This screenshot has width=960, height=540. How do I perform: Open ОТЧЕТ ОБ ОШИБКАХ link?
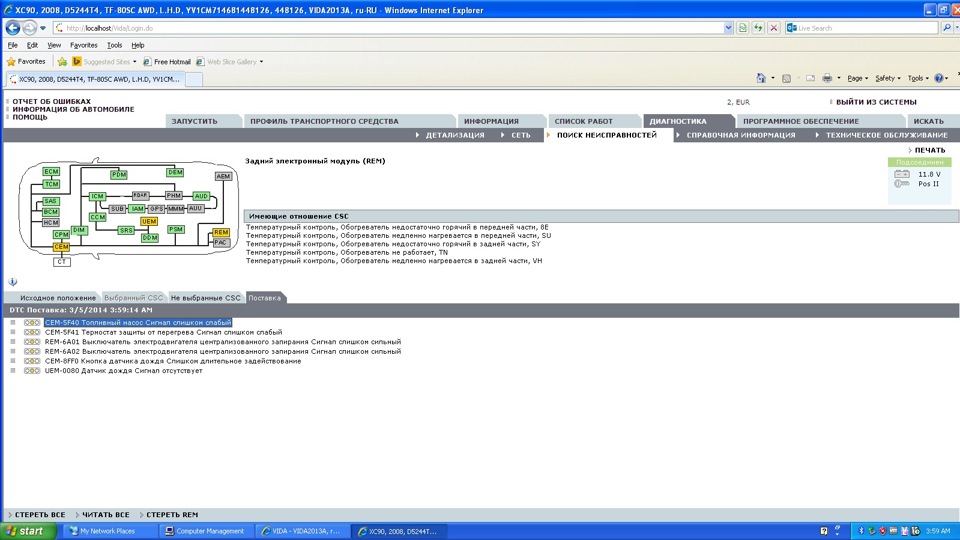click(x=51, y=102)
